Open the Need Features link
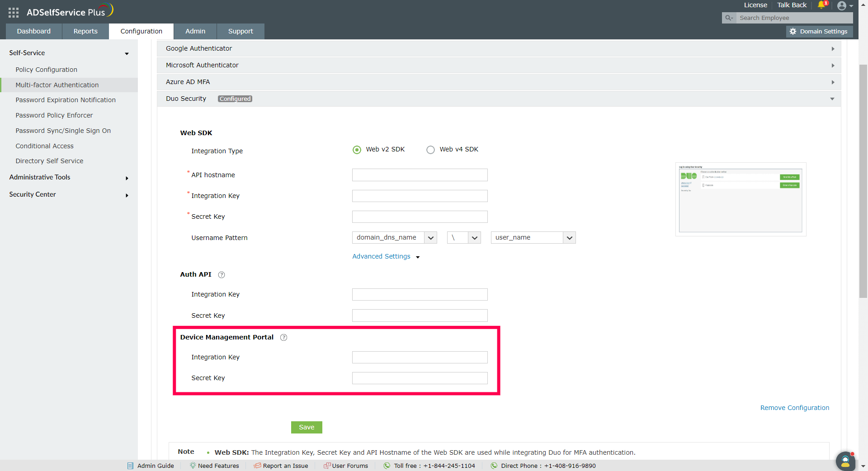 (x=218, y=466)
